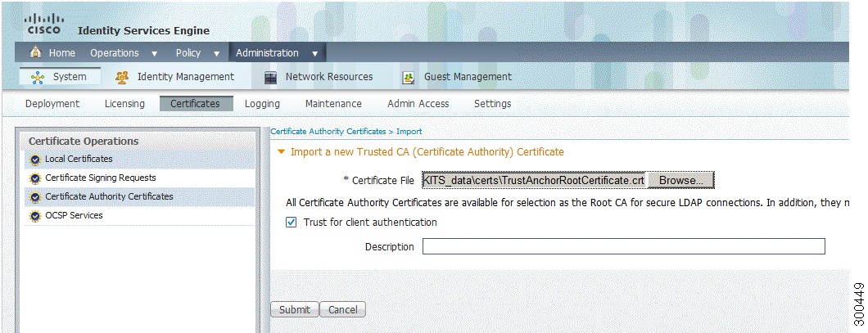Open the Operations dropdown arrow

point(155,54)
